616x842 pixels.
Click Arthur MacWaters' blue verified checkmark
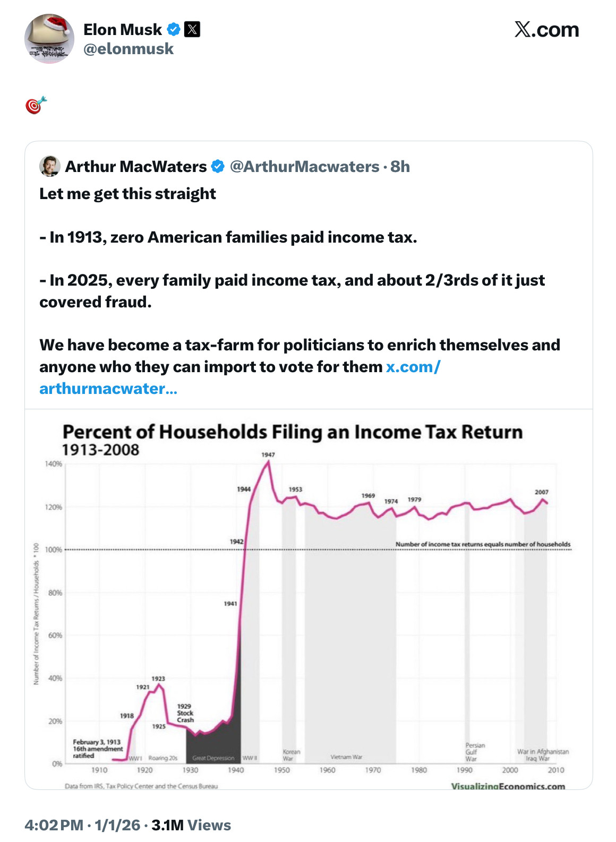(x=218, y=167)
